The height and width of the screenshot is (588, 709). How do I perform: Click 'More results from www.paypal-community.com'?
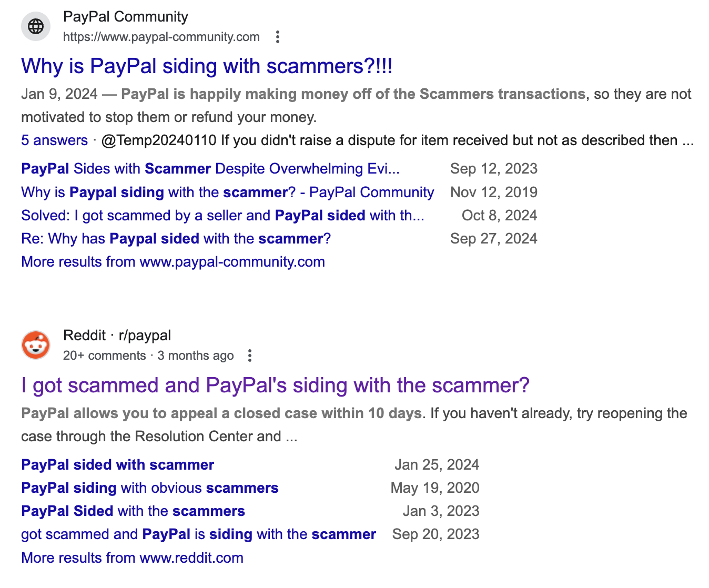coord(173,261)
